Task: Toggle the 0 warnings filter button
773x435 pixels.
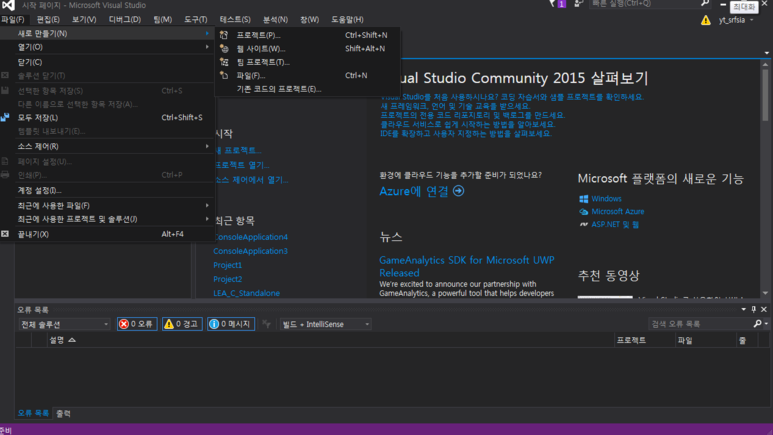Action: (182, 324)
